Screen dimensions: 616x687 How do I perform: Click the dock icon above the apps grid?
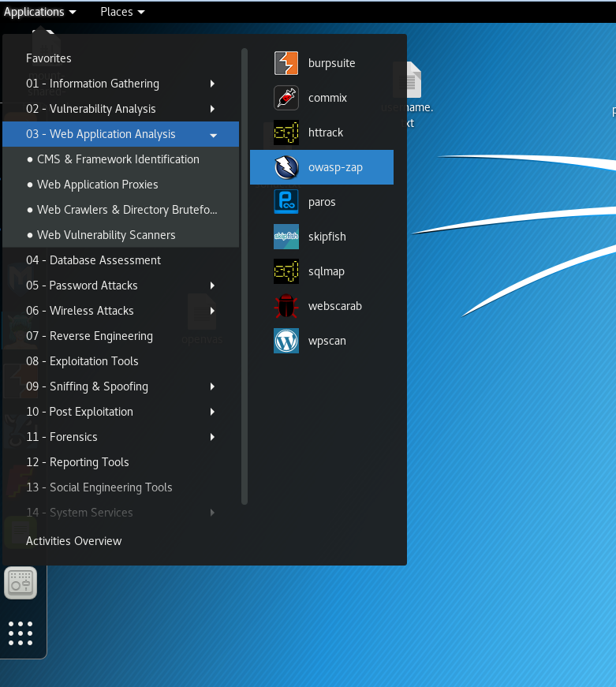click(x=21, y=583)
